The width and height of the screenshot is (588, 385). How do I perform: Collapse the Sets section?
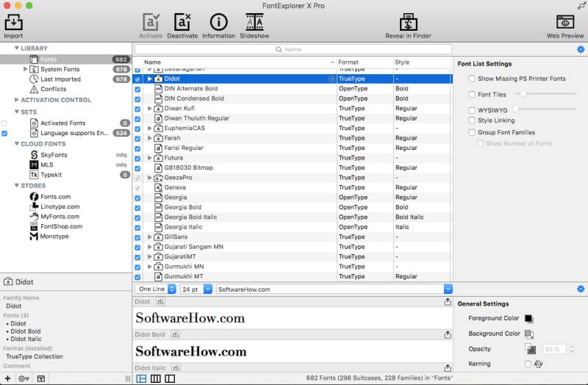16,112
